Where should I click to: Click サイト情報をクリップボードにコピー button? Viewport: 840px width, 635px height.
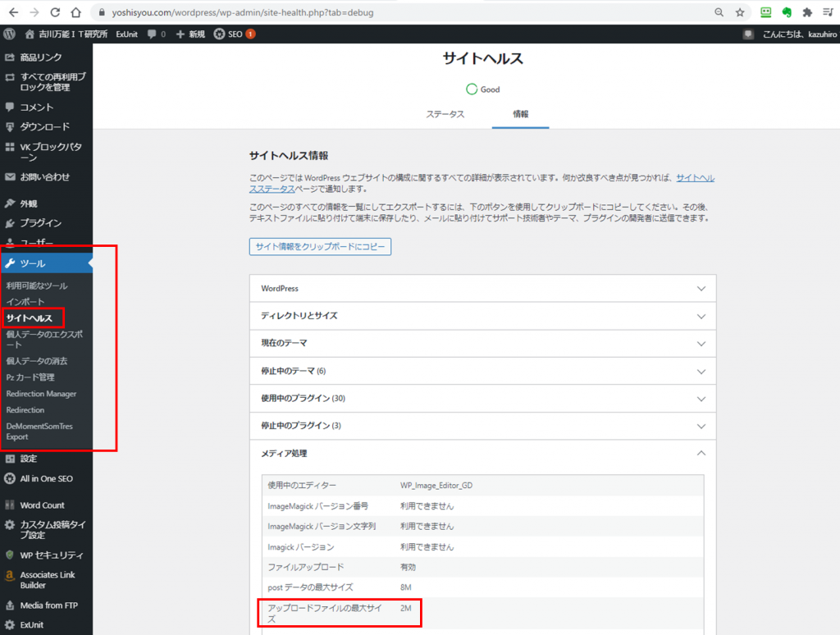tap(320, 247)
